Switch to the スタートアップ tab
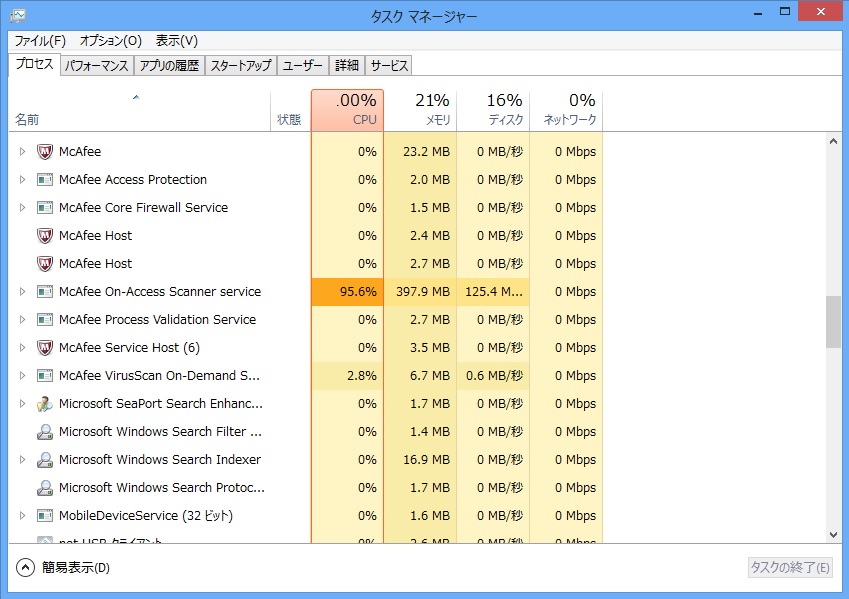The width and height of the screenshot is (849, 599). click(240, 66)
